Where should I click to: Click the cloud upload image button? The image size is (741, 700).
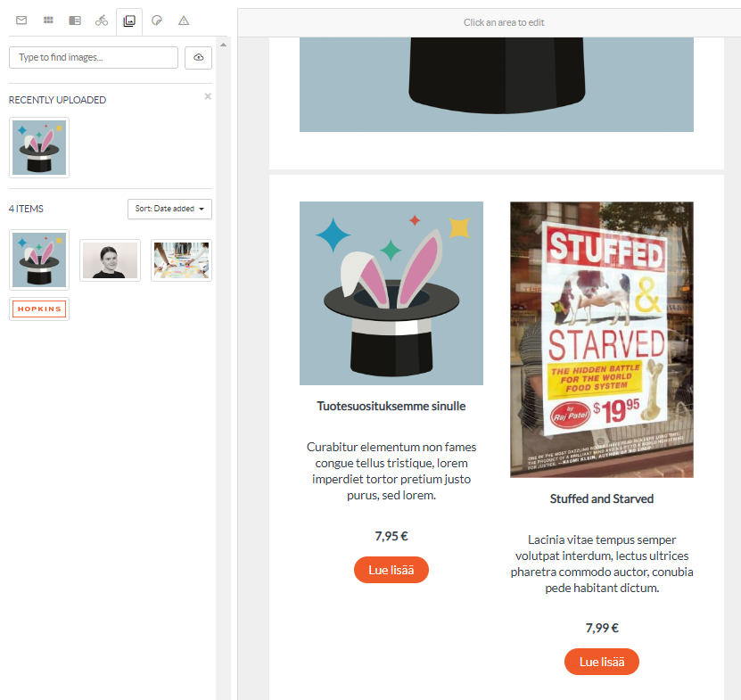point(199,57)
